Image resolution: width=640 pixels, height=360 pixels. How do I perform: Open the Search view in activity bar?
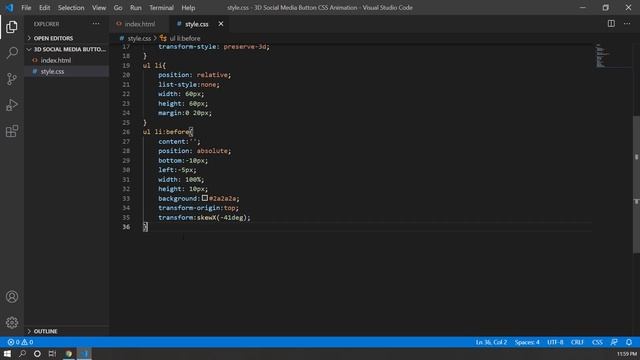pos(12,53)
